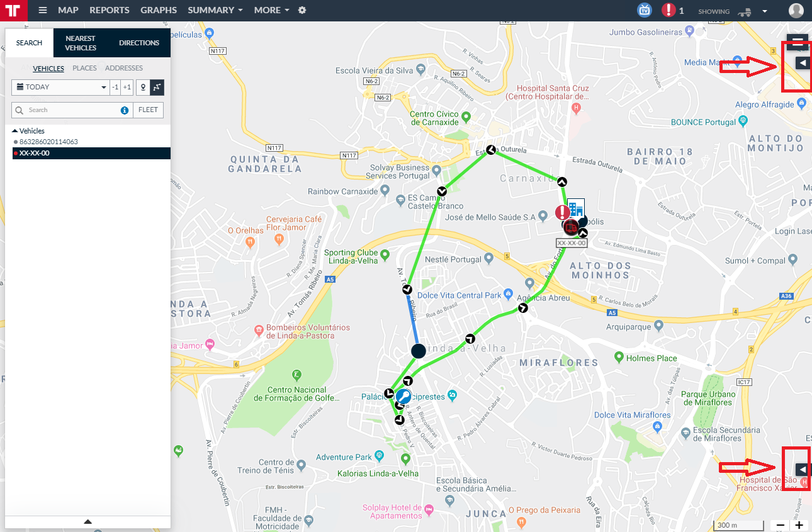Screen dimensions: 812x532
Task: Select vehicle XX-XX-00 in list
Action: click(x=91, y=153)
